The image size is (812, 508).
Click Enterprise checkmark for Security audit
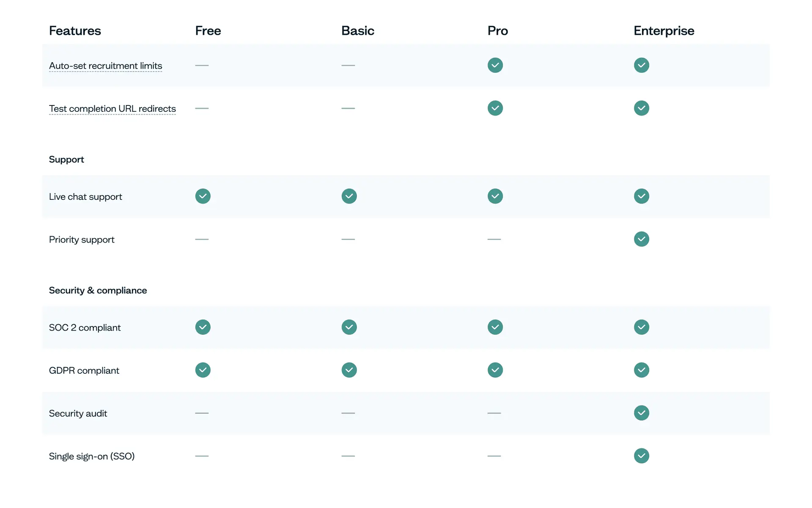point(641,413)
